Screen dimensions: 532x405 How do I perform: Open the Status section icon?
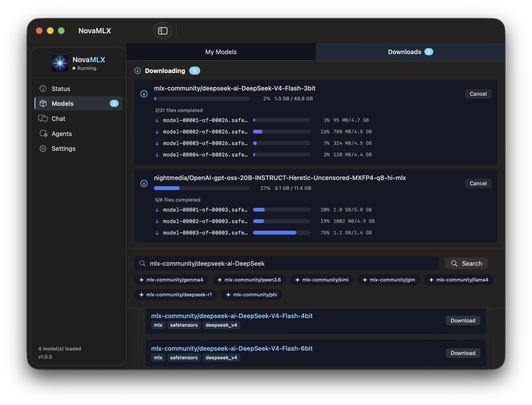(x=43, y=89)
